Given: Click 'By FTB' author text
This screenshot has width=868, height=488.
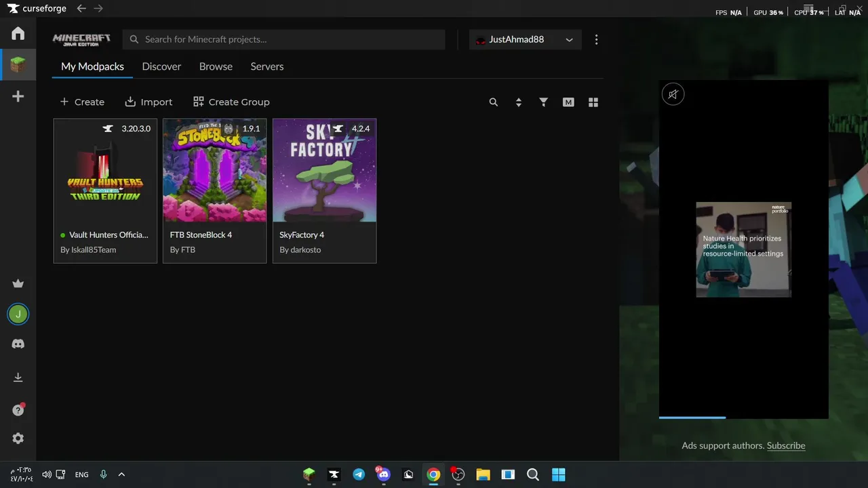Looking at the screenshot, I should tap(182, 249).
